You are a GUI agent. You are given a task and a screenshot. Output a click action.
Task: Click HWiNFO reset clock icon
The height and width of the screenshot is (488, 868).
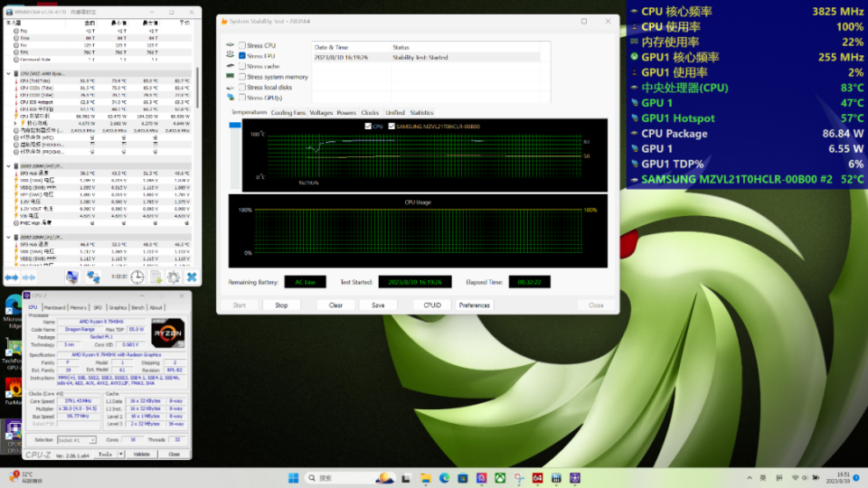coord(137,277)
